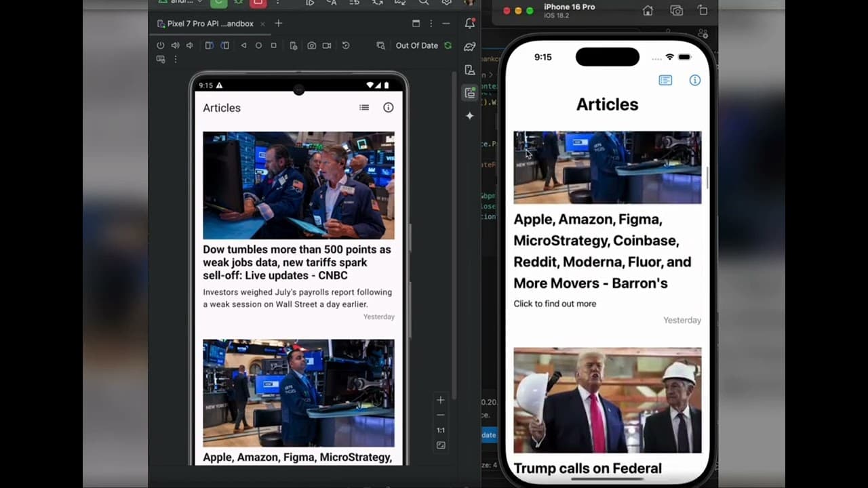The height and width of the screenshot is (488, 868).
Task: Click the Investors weighed July's payrolls description
Action: 297,298
